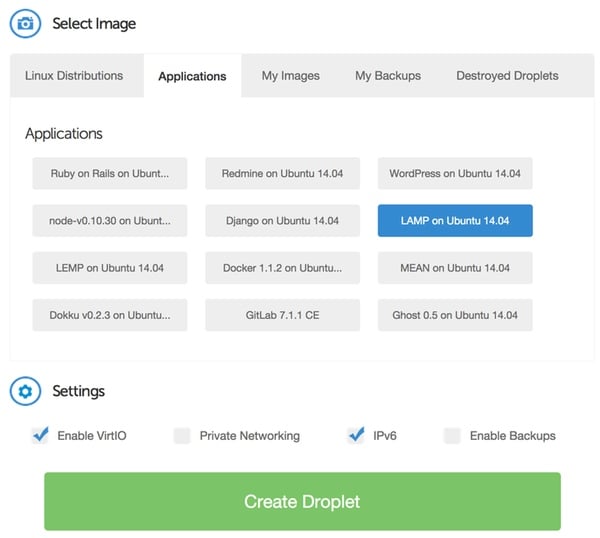
Task: Select WordPress on Ubuntu 14.04
Action: [455, 173]
